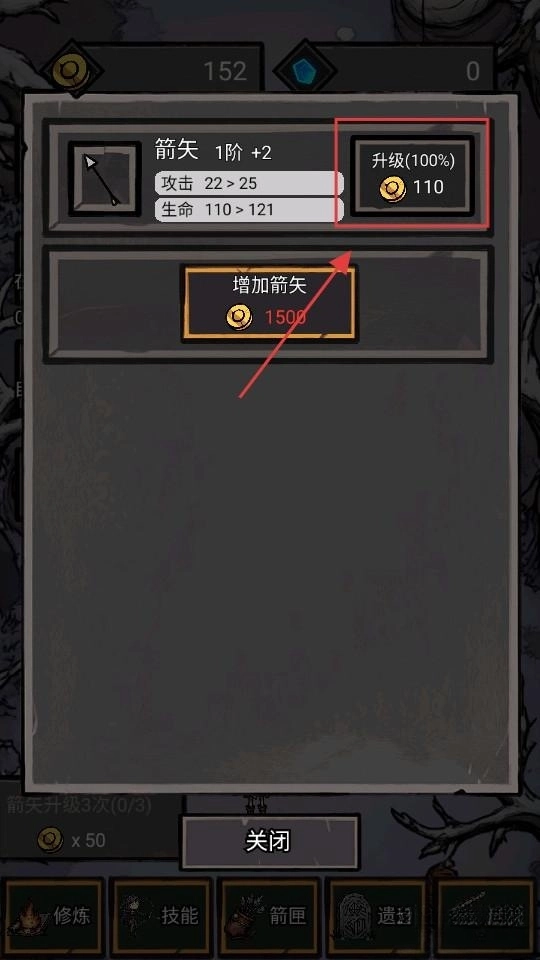Tap the 箭矢升级3次(0/3) quest
This screenshot has height=960, width=540.
[x=79, y=804]
